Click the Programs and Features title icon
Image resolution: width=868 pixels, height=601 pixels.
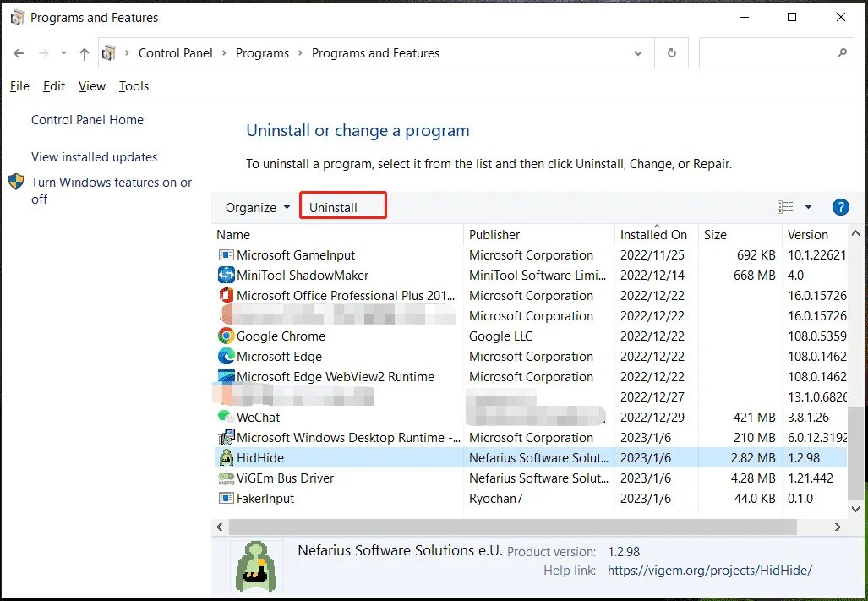click(17, 18)
